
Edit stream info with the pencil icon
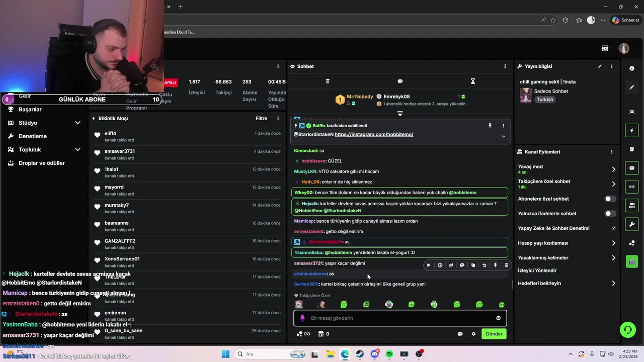[x=600, y=66]
